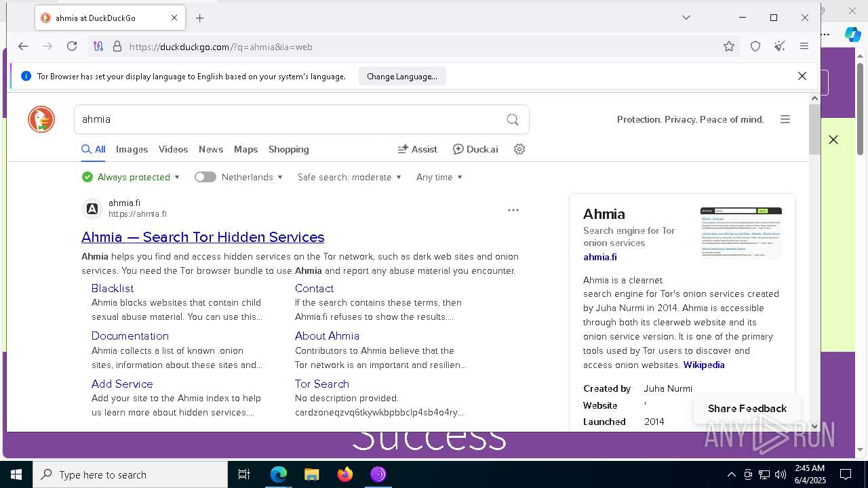Click the DuckDuckGo duck logo
This screenshot has height=488, width=868.
point(41,119)
